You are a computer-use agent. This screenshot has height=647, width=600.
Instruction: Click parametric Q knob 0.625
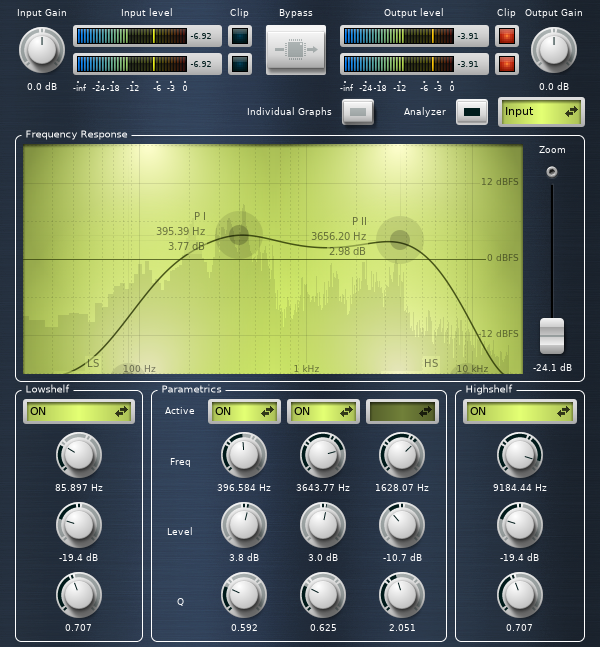pyautogui.click(x=323, y=595)
